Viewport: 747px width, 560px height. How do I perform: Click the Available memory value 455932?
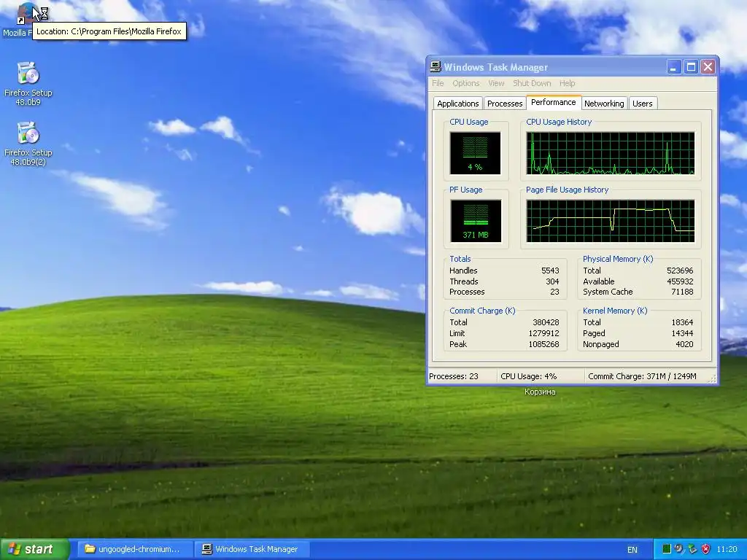(680, 281)
